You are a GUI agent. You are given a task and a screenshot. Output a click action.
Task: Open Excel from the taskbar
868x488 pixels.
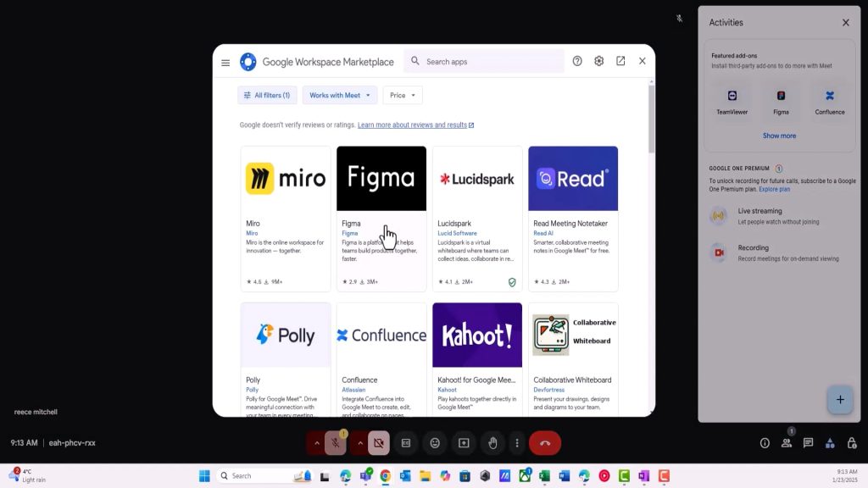(545, 476)
